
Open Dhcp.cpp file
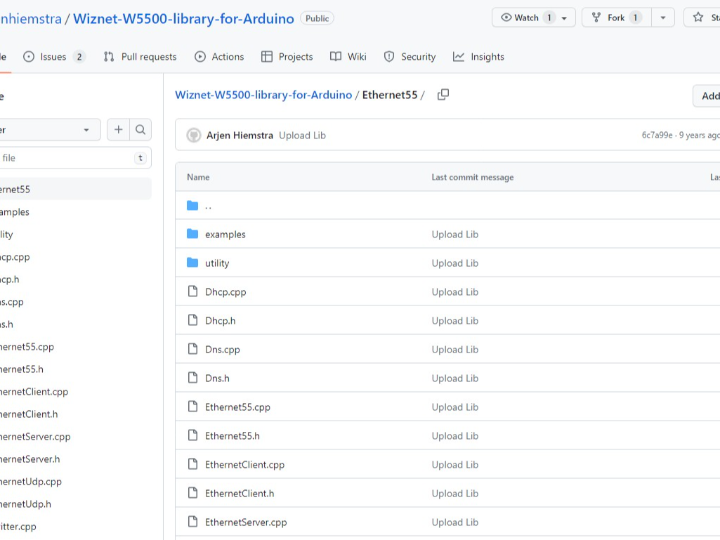point(225,292)
